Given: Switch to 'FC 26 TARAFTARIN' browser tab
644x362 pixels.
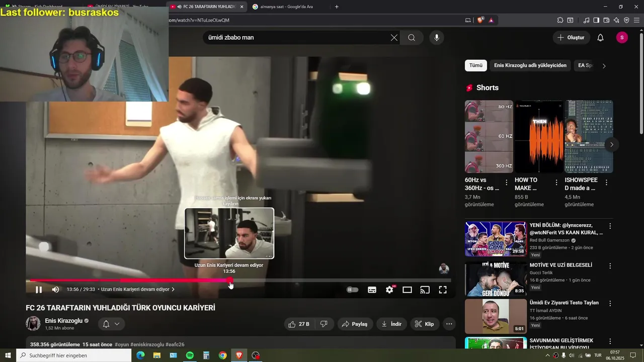Looking at the screenshot, I should [206, 7].
